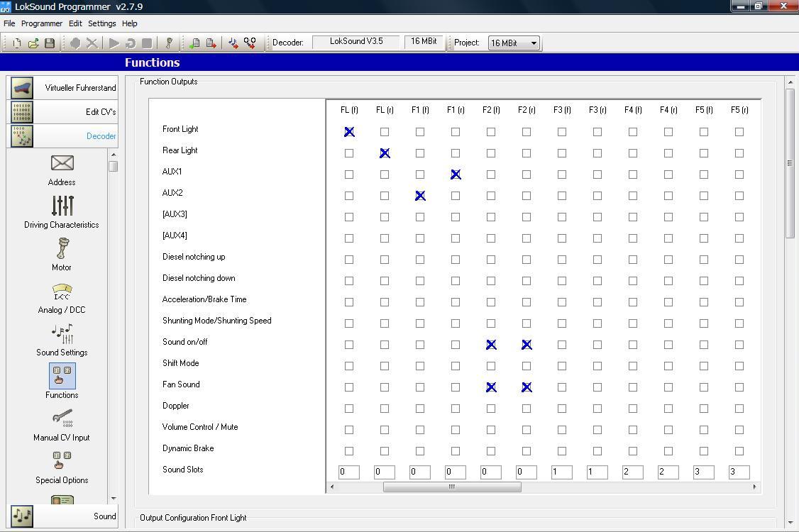
Task: Open the Address settings page
Action: (x=62, y=171)
